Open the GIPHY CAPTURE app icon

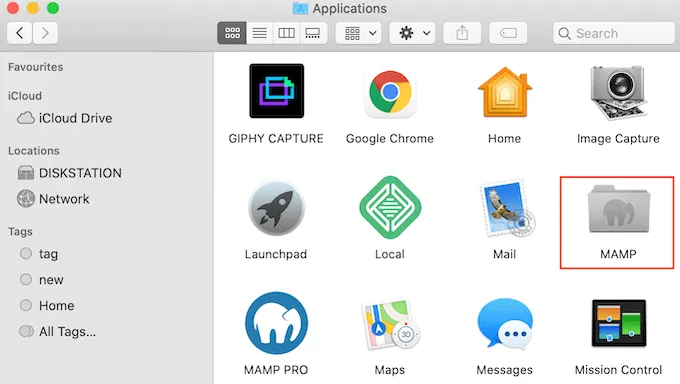(276, 91)
